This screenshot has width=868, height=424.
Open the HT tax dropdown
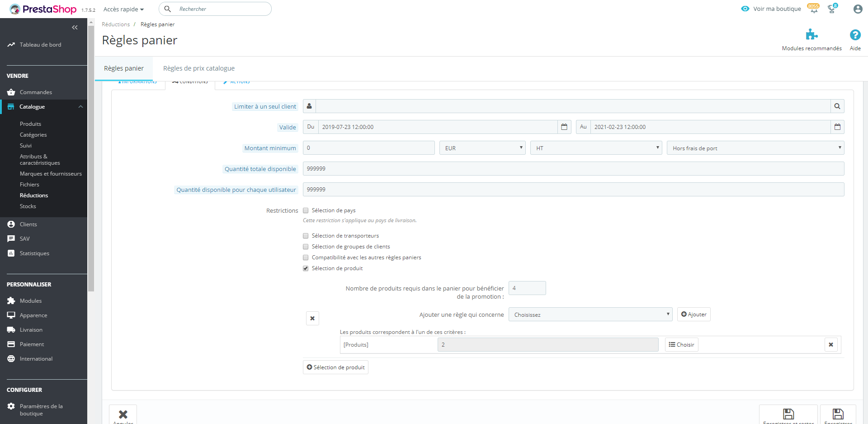596,148
